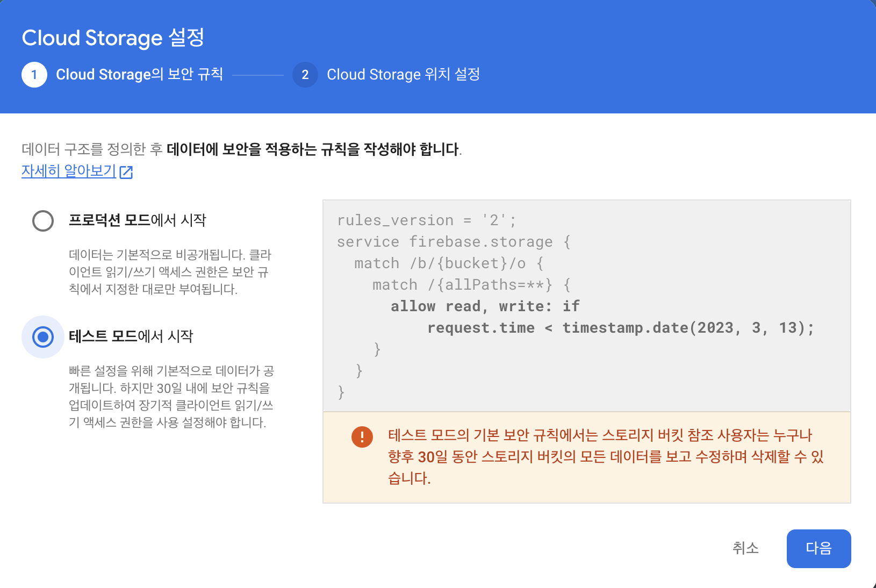Click the step 2 circle icon
876x588 pixels.
[305, 75]
